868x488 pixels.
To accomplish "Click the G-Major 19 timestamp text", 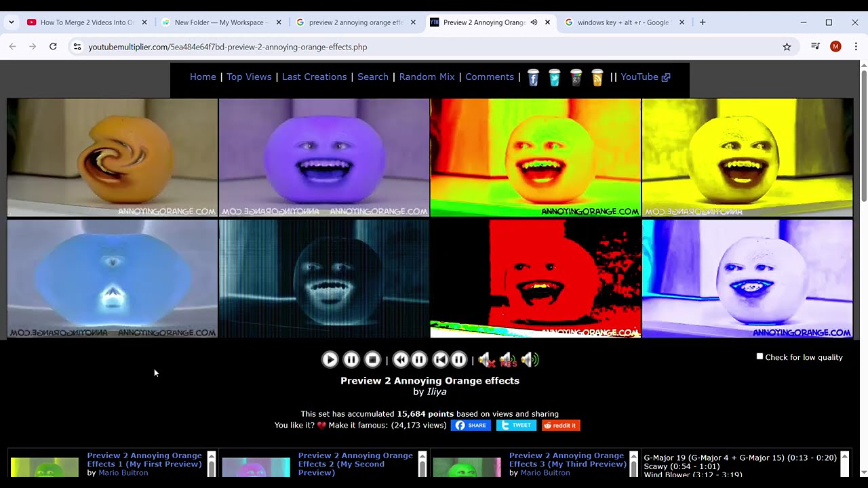I will click(740, 457).
